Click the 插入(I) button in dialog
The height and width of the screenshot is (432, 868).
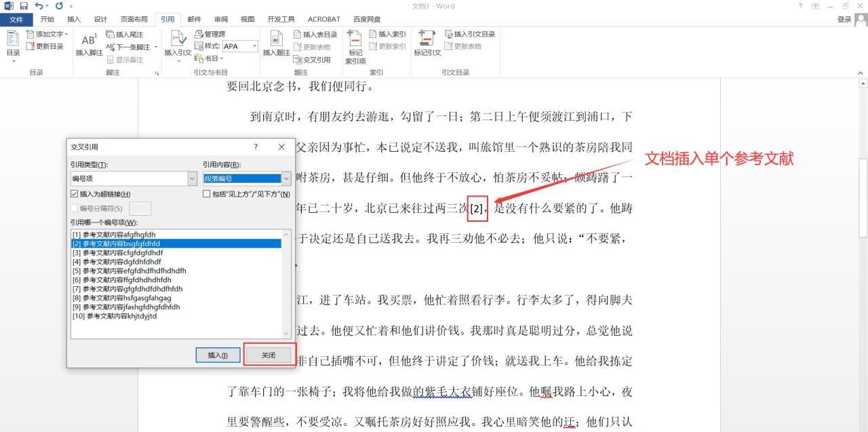218,355
